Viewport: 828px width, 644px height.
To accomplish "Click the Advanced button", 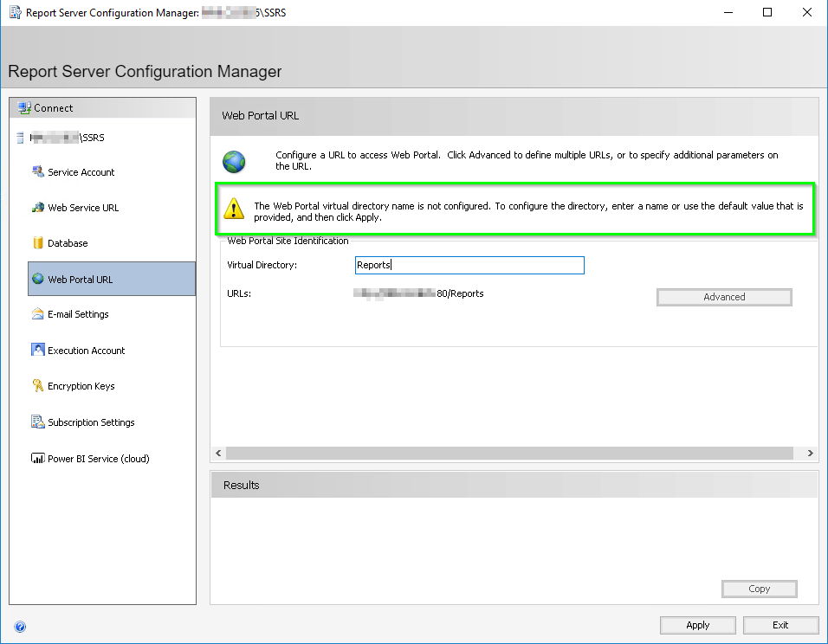I will click(x=724, y=297).
